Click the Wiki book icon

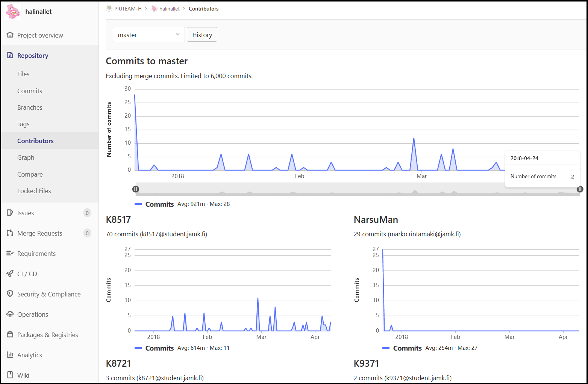10,375
